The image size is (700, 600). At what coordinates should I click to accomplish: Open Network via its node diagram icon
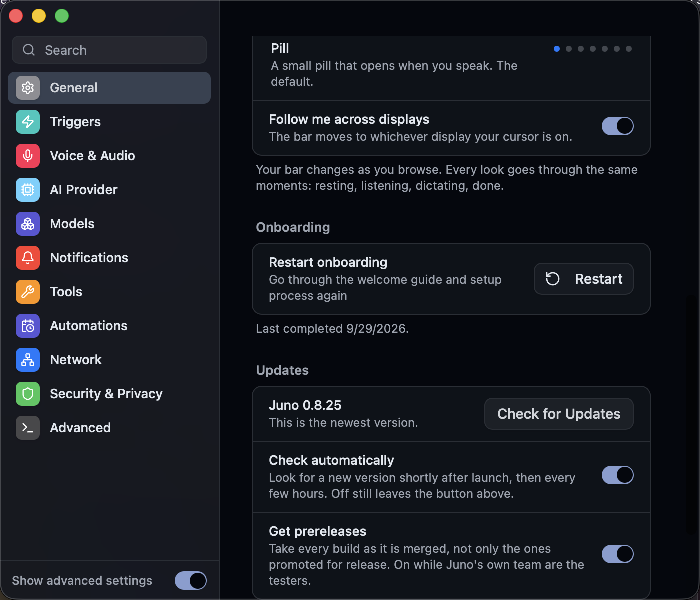tap(28, 360)
